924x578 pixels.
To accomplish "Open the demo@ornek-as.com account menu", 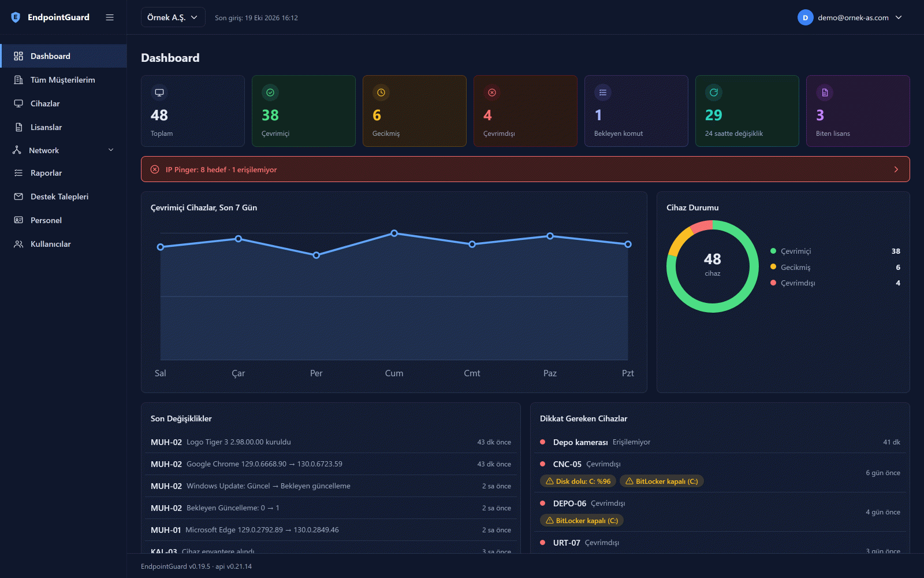I will click(x=850, y=17).
